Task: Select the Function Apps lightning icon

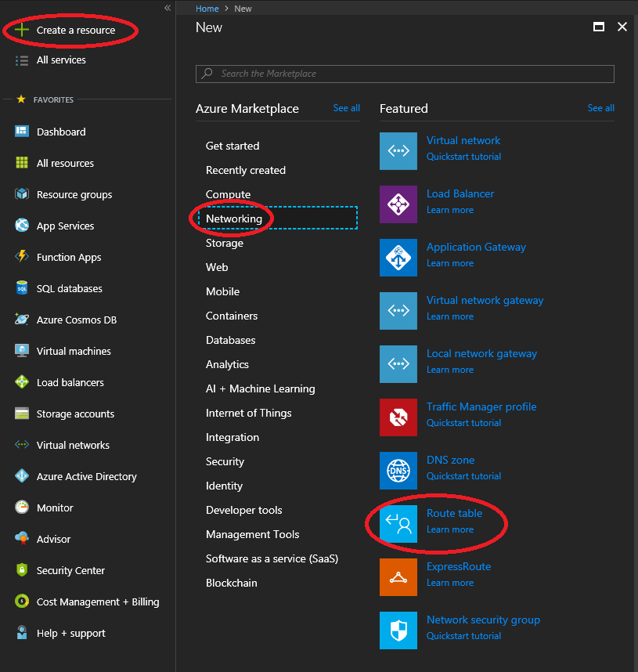Action: point(22,256)
